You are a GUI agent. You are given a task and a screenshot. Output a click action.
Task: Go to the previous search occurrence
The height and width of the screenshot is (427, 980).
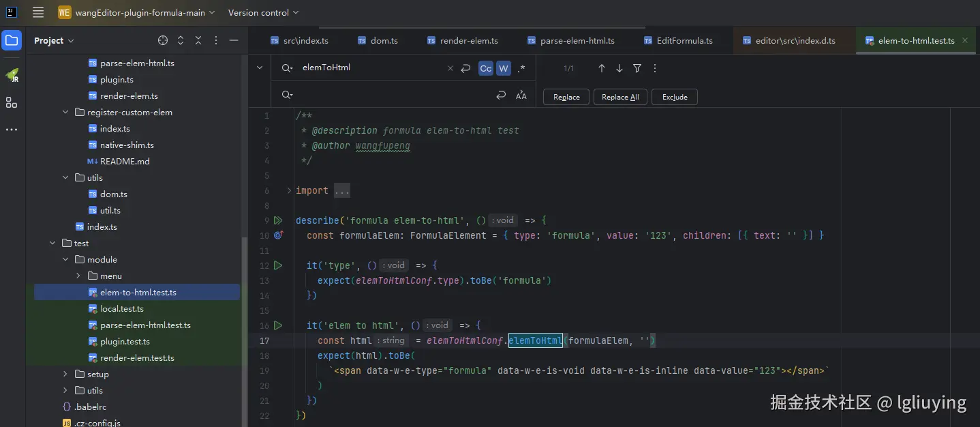click(601, 68)
